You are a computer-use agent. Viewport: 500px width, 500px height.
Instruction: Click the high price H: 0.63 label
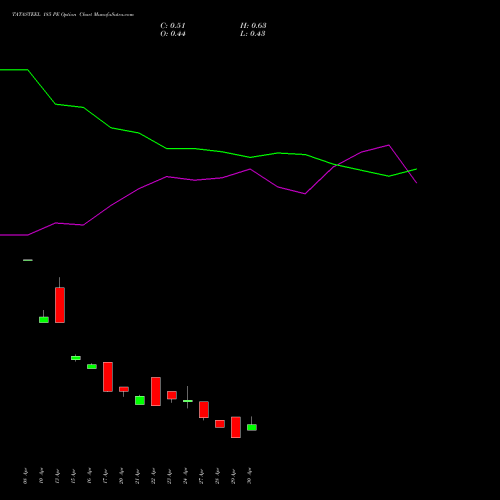coord(253,26)
